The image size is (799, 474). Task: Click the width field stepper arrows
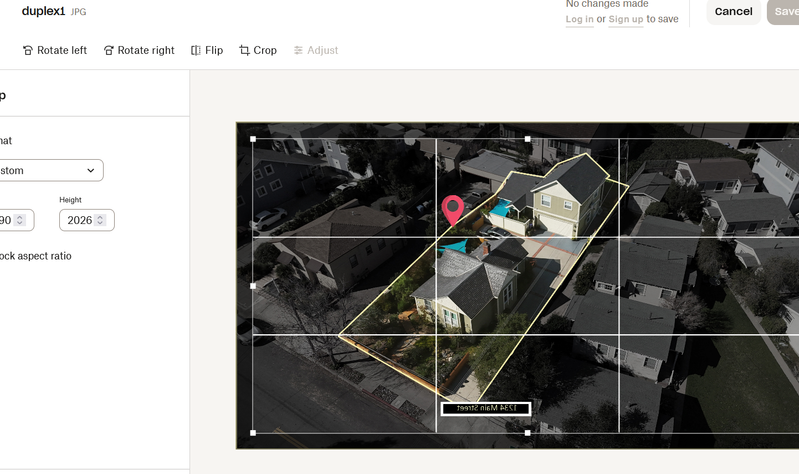pos(20,220)
